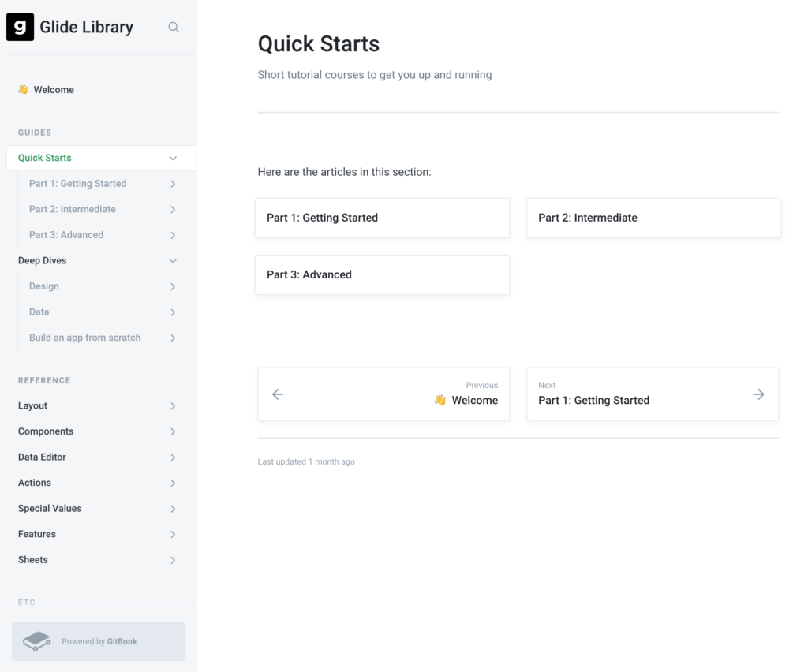The image size is (808, 672).
Task: Expand the Data chevron
Action: 173,312
